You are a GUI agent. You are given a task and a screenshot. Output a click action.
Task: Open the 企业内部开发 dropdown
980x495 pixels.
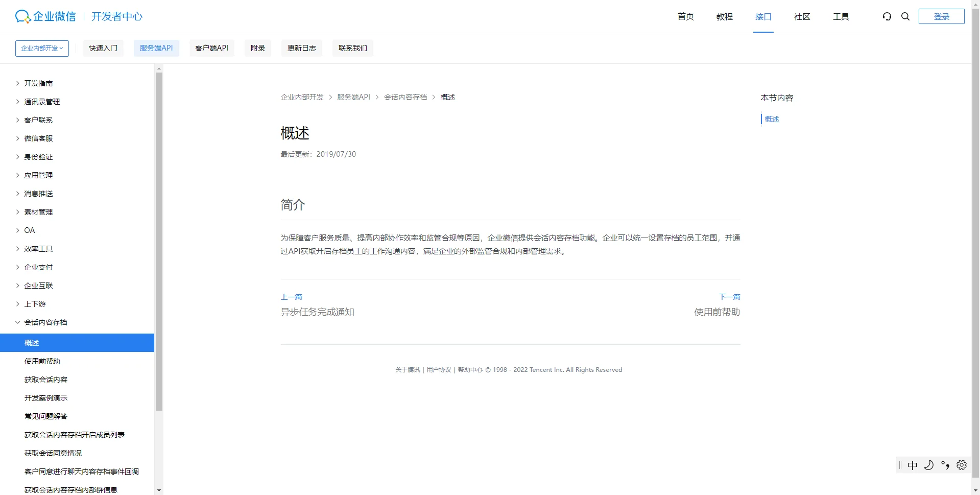[x=42, y=48]
